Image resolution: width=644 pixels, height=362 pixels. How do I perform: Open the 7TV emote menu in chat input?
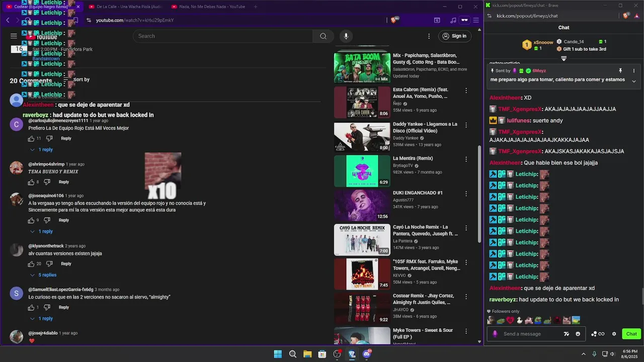(x=567, y=334)
